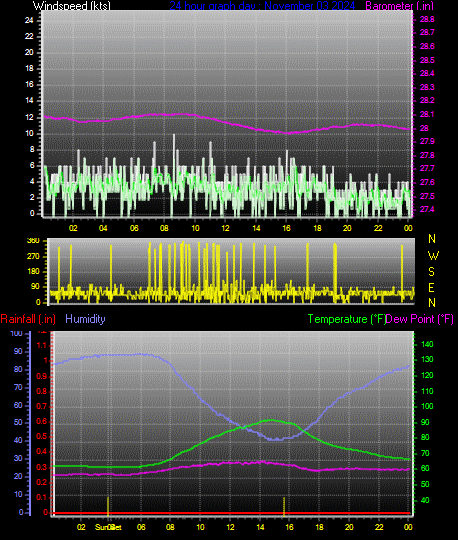Viewport: 458px width, 540px height.
Task: Click the 40 value on temperature axis
Action: [x=425, y=500]
